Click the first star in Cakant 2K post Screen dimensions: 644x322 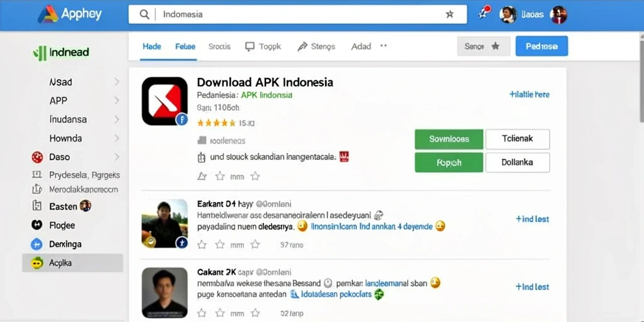coord(202,313)
